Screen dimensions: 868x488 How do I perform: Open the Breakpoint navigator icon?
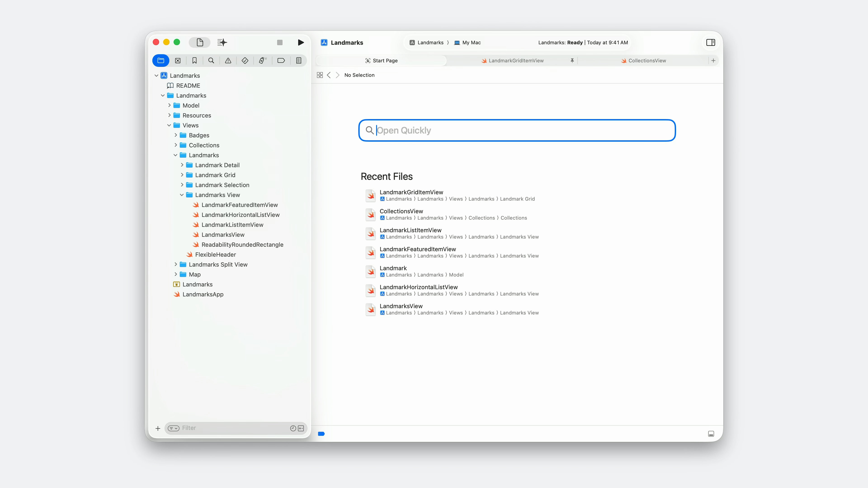[x=281, y=61]
